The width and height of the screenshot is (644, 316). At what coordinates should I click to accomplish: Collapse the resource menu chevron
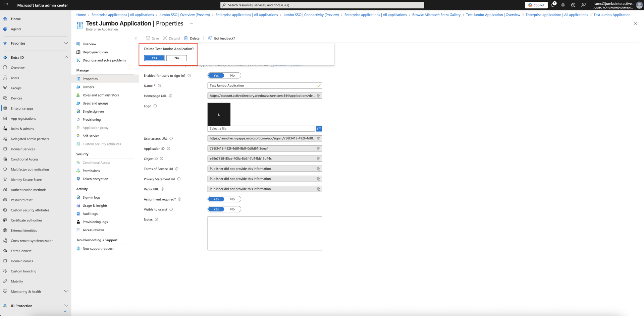[x=136, y=38]
